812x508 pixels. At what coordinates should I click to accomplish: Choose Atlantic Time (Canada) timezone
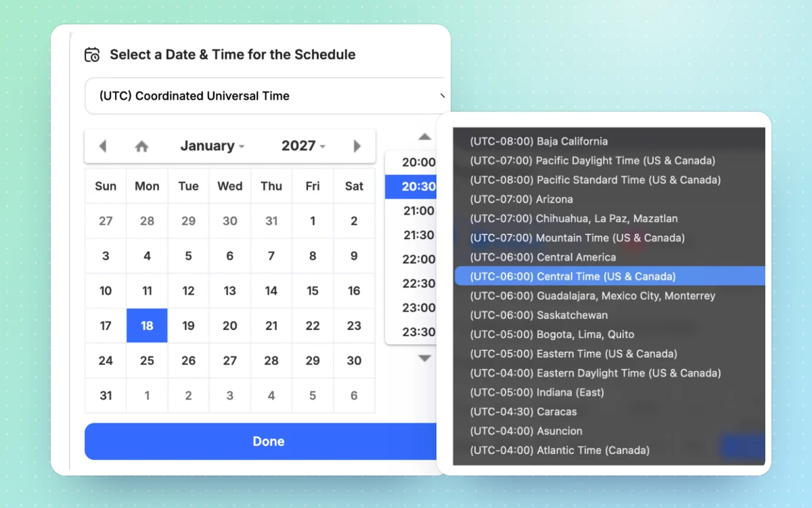610,450
